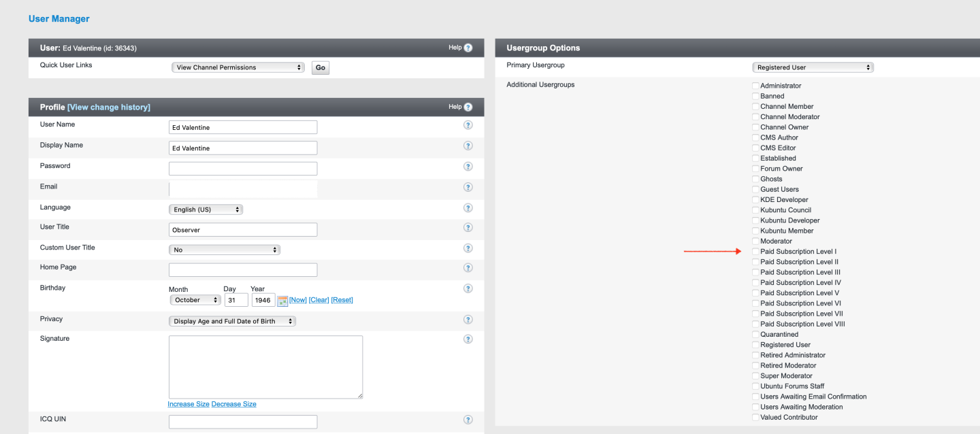
Task: Tick Paid Subscription Level VIII checkbox
Action: tap(755, 324)
